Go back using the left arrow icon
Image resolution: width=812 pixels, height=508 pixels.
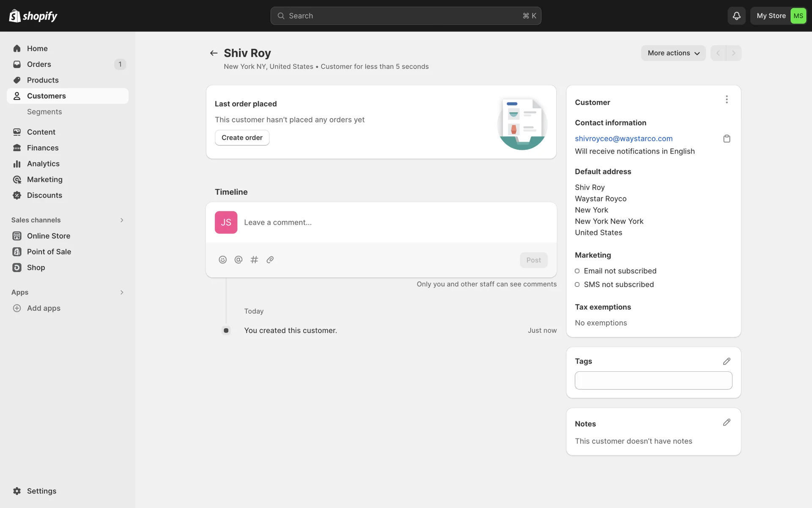point(214,53)
